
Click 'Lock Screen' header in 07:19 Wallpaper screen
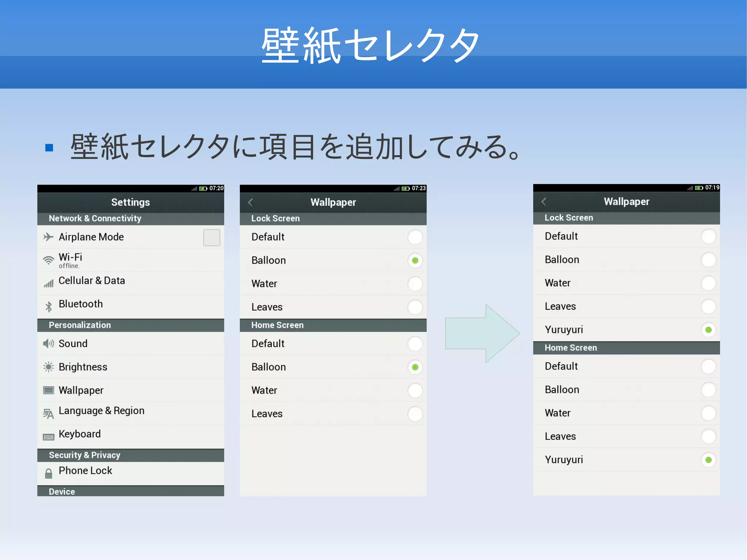(x=626, y=218)
